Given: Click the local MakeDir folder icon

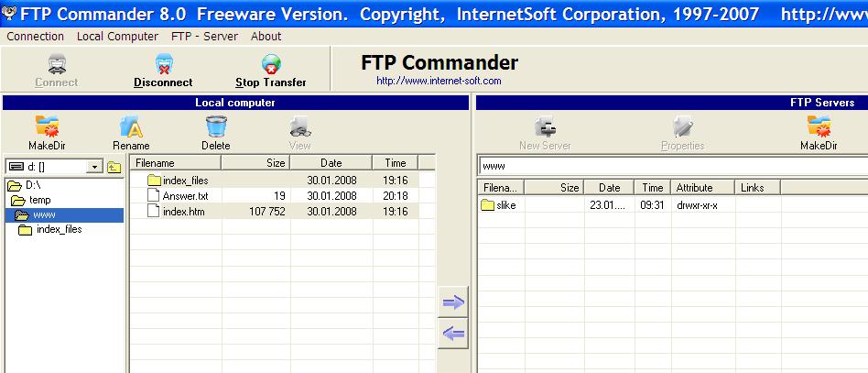Looking at the screenshot, I should click(46, 126).
